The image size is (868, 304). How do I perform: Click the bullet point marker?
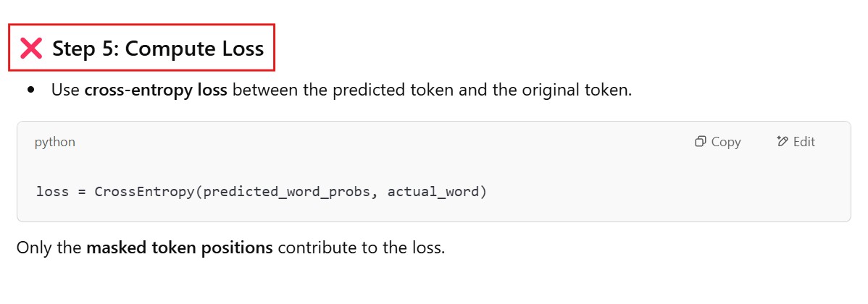pyautogui.click(x=30, y=90)
